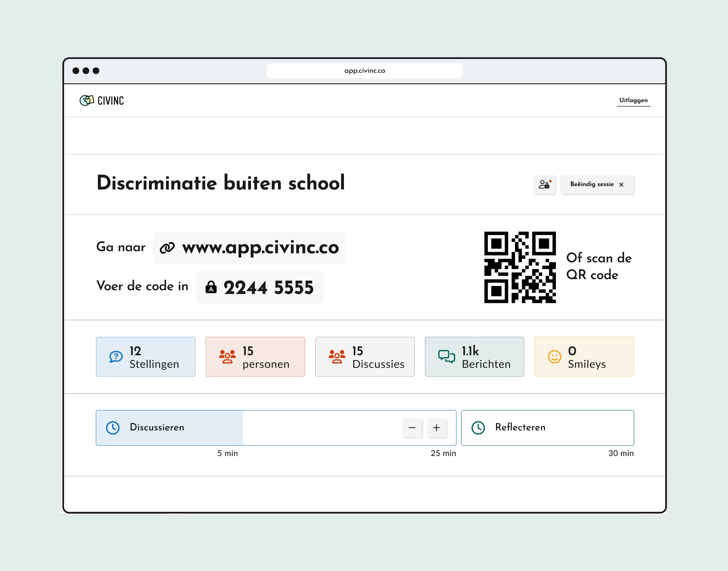Click the link chain icon beside URL
Image resolution: width=728 pixels, height=571 pixels.
coord(167,248)
